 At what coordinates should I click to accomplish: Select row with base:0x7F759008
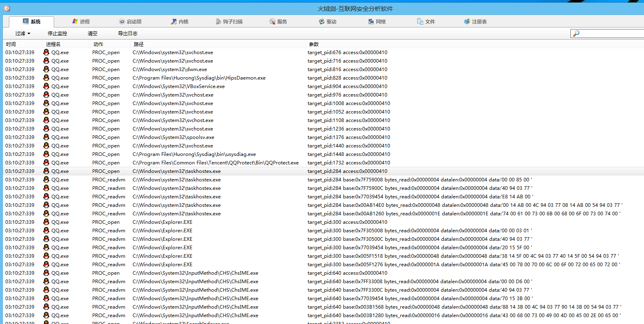(323, 180)
